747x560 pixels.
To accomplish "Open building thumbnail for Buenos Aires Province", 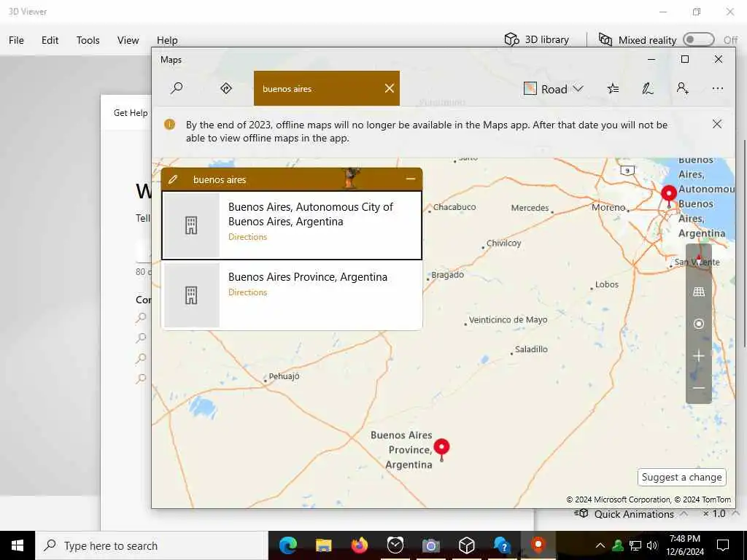I will [x=192, y=295].
